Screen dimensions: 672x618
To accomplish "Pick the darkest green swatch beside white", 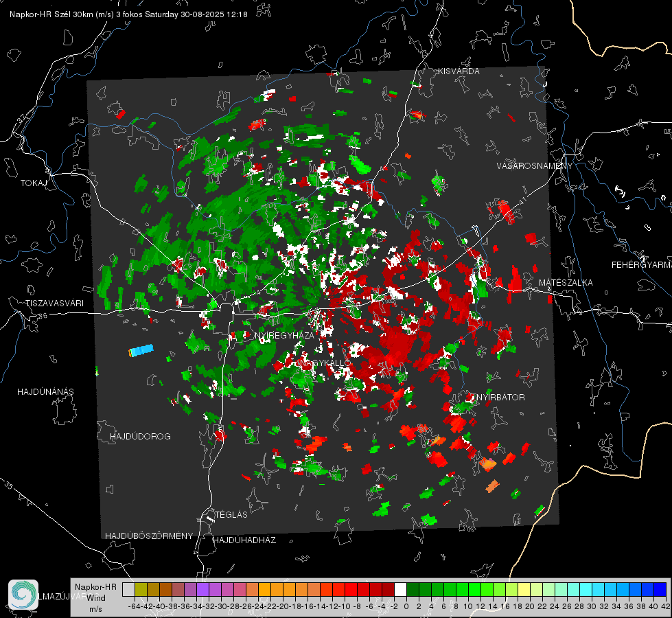I will pos(413,590).
